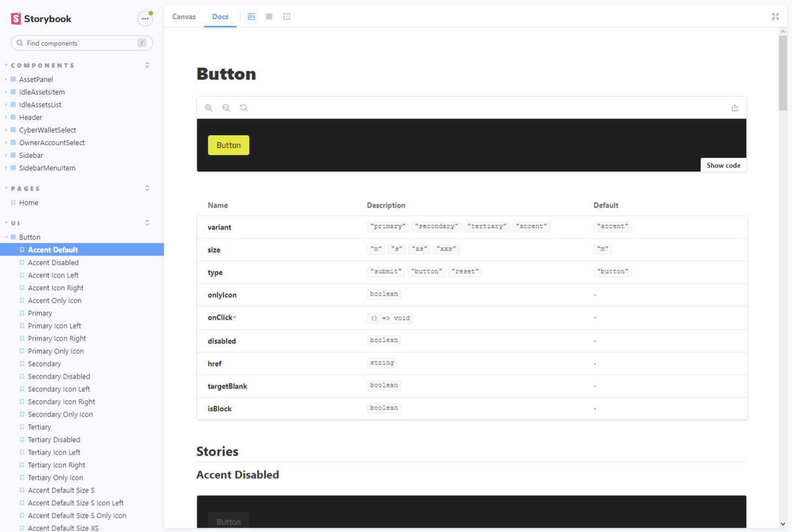Collapse the COMPONENTS section heading
Screen dimensions: 792x532
[42, 65]
